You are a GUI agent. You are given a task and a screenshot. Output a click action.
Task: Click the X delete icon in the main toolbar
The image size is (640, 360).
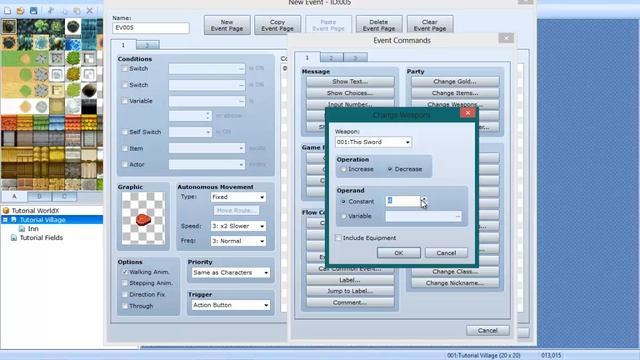pos(90,10)
